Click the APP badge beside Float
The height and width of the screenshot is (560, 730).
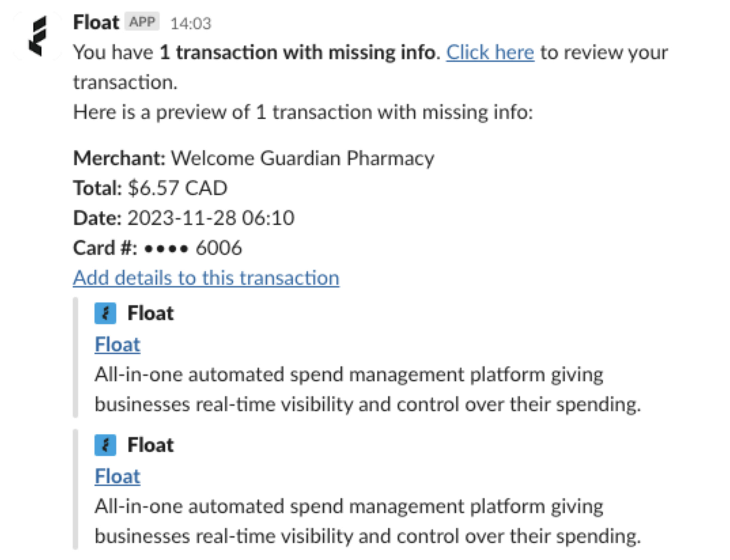(142, 22)
